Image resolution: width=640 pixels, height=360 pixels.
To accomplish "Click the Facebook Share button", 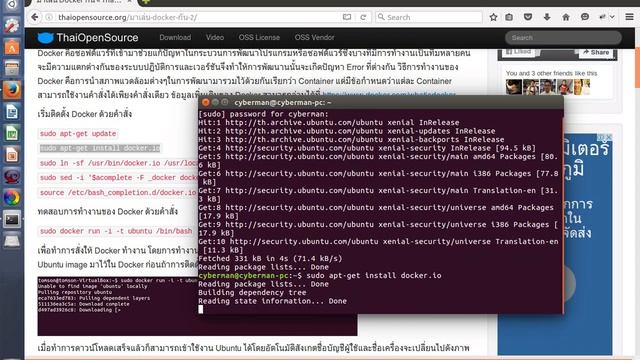I will click(x=596, y=52).
